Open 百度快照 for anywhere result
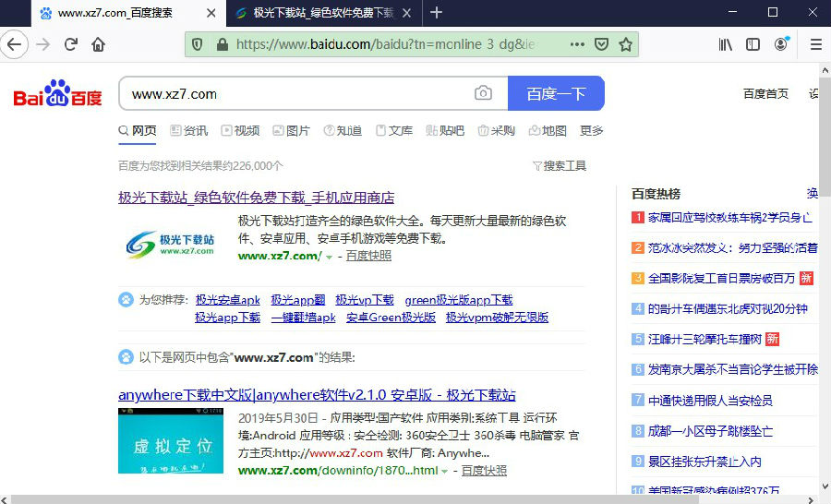The image size is (831, 504). pyautogui.click(x=484, y=470)
